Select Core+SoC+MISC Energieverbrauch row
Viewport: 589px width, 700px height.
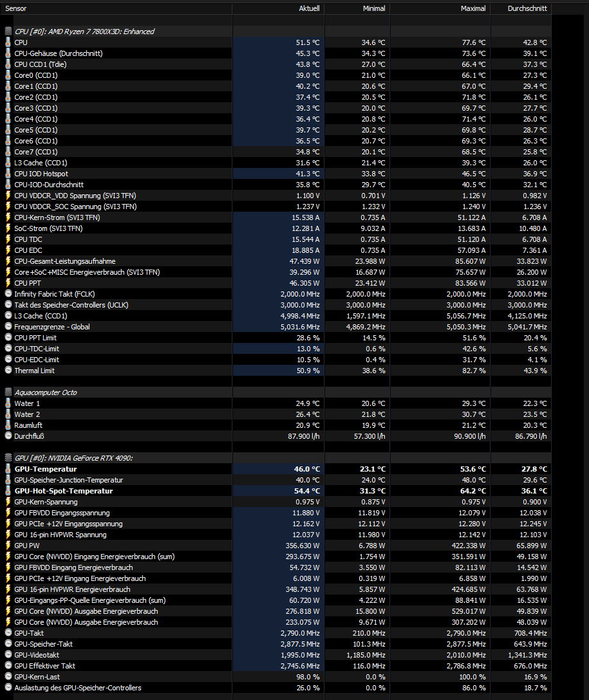click(276, 272)
